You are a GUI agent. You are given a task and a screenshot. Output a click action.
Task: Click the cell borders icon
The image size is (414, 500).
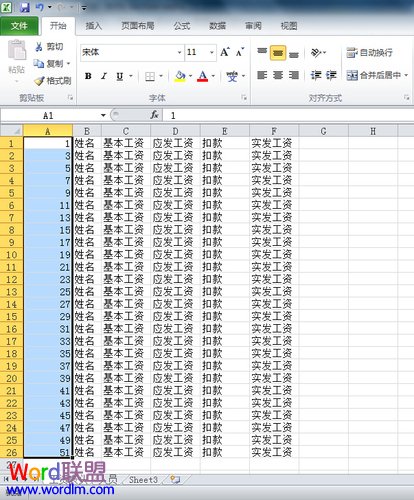150,77
